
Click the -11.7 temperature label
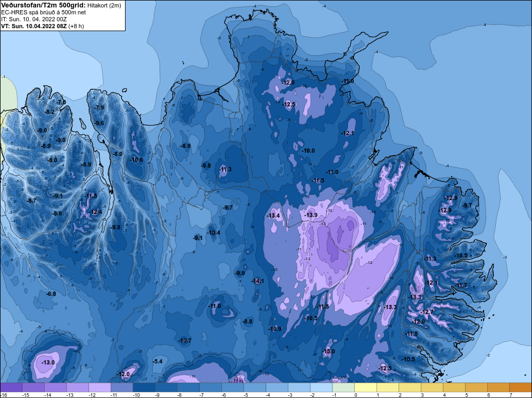click(461, 285)
